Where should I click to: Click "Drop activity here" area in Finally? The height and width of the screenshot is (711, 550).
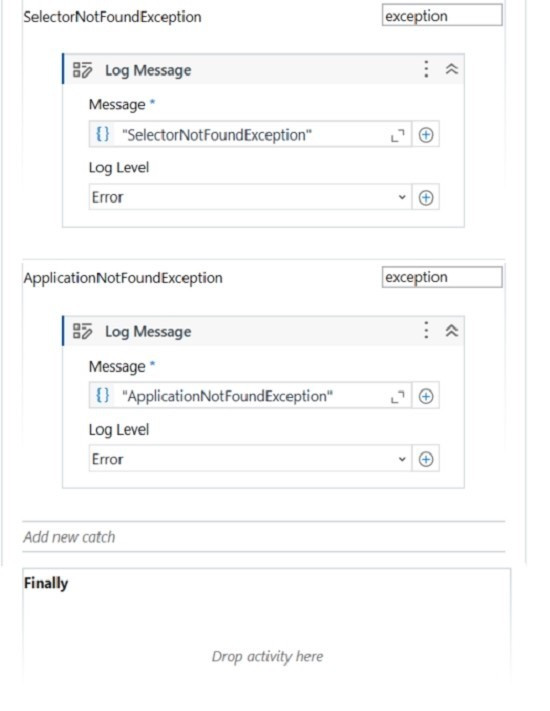(268, 656)
